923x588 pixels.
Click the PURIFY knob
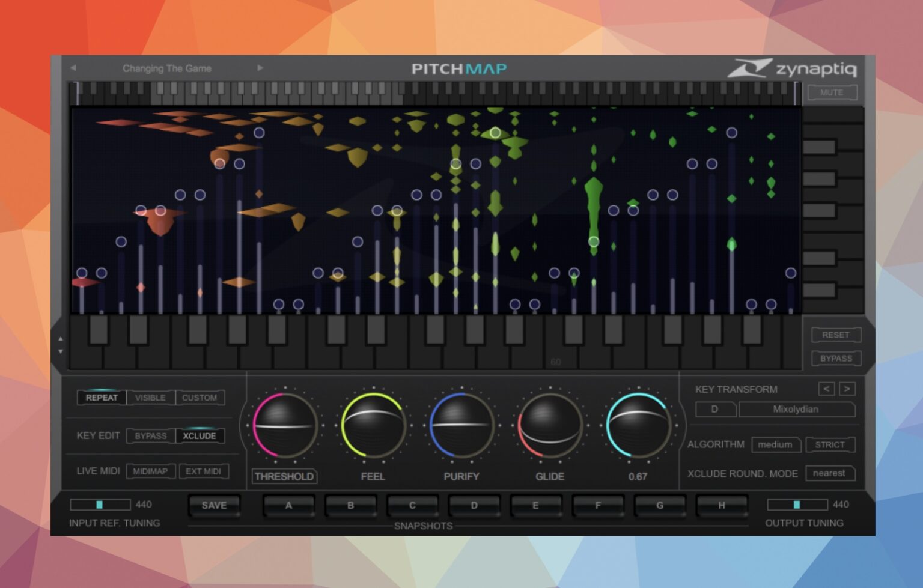pos(461,426)
